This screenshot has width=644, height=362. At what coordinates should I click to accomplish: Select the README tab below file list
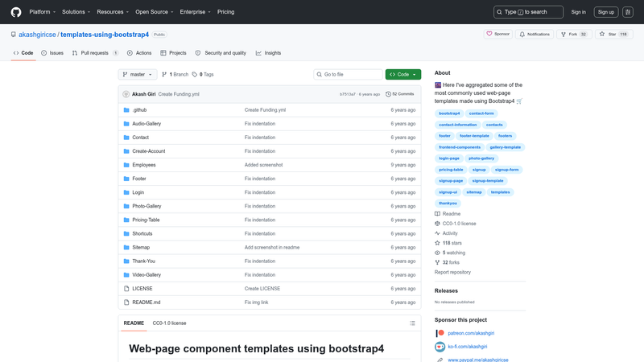click(x=134, y=323)
